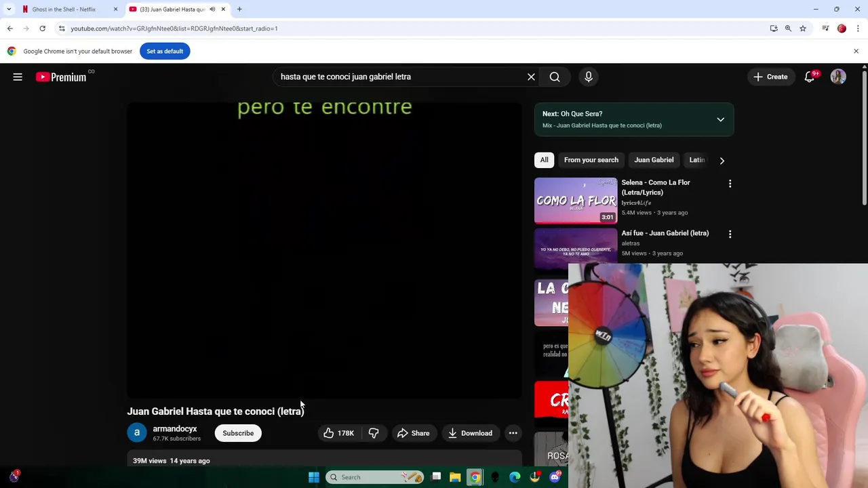Focus the browser URL address bar
Image resolution: width=868 pixels, height=488 pixels.
click(x=407, y=28)
